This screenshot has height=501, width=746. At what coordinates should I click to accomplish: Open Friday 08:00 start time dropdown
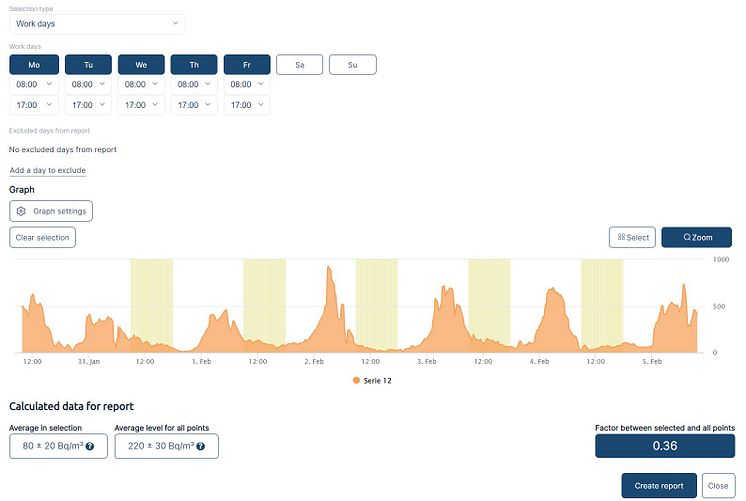246,85
